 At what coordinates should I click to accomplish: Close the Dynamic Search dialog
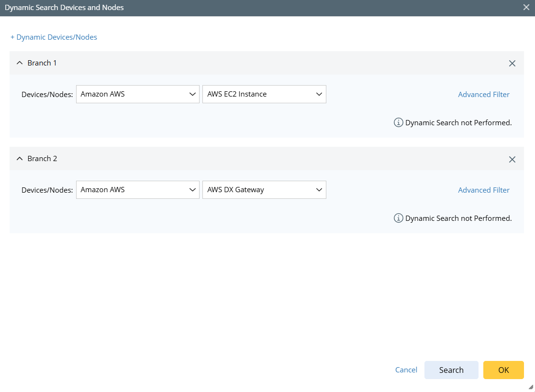point(527,8)
